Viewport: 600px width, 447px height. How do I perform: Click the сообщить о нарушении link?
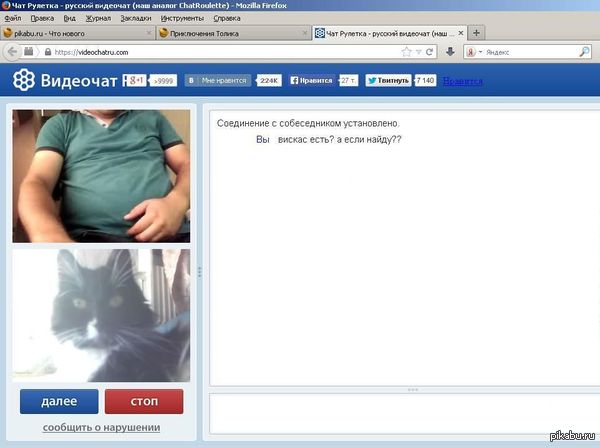click(101, 428)
